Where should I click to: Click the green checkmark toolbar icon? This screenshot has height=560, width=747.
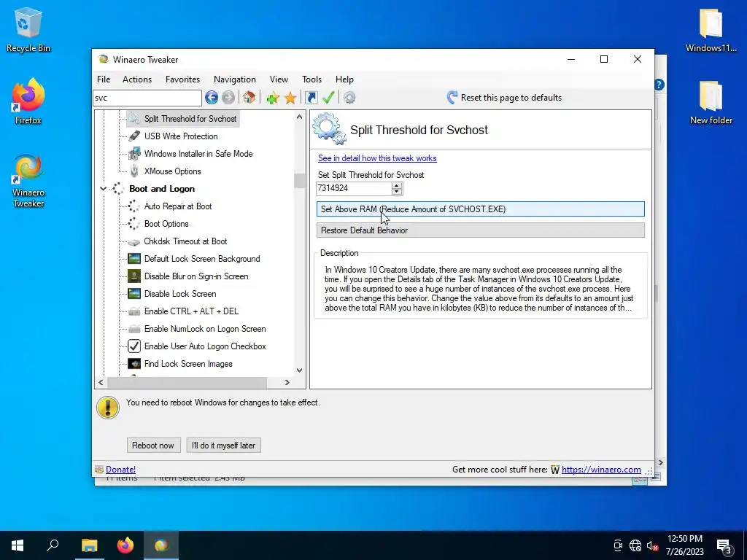[x=328, y=98]
